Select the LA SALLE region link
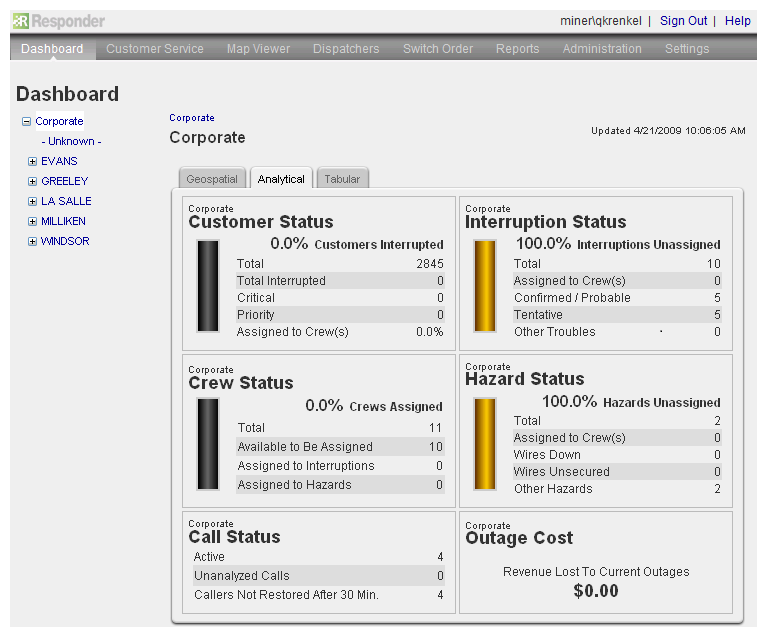Screen dimensions: 767x637 point(66,202)
